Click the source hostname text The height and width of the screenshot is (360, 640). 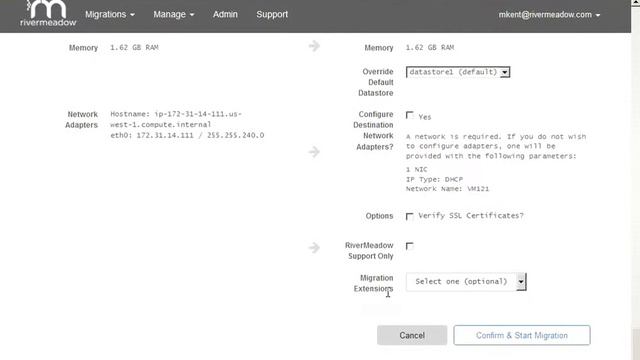176,119
